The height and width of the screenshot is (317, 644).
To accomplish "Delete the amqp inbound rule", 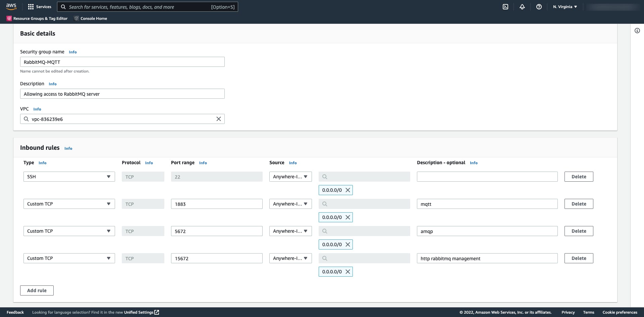I will pos(579,231).
